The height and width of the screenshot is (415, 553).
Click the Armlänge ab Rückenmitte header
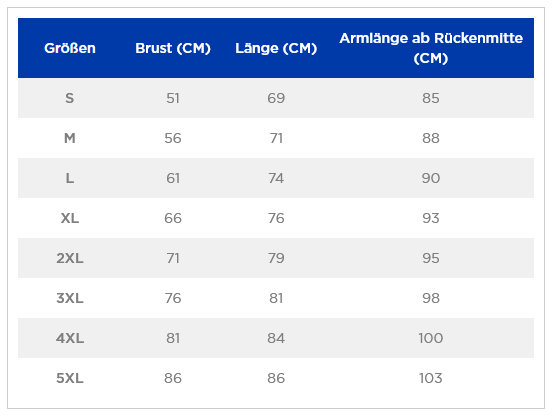tap(431, 48)
